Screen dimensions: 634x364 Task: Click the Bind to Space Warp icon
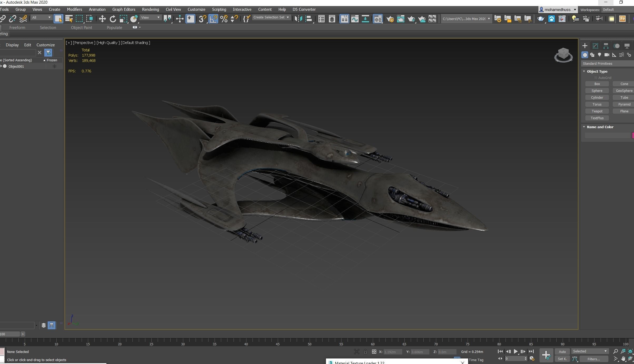pyautogui.click(x=23, y=19)
